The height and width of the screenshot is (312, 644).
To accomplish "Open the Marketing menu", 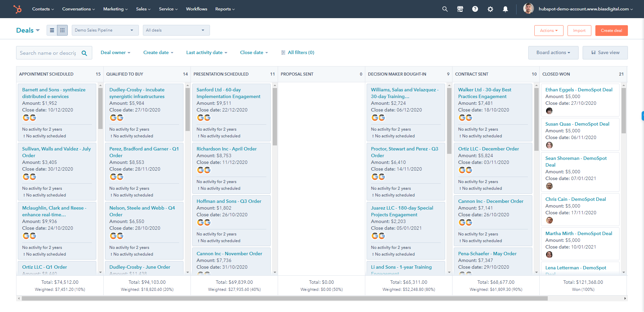I will tap(115, 9).
